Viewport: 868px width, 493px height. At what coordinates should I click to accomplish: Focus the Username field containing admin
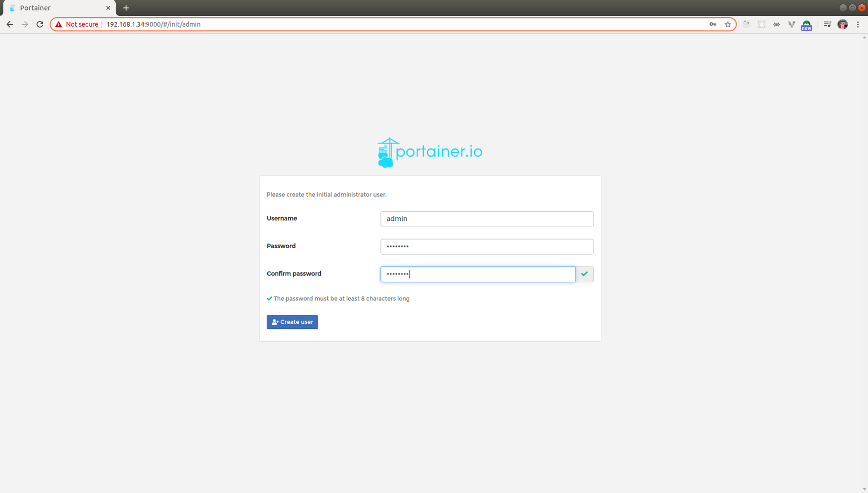[x=487, y=219]
